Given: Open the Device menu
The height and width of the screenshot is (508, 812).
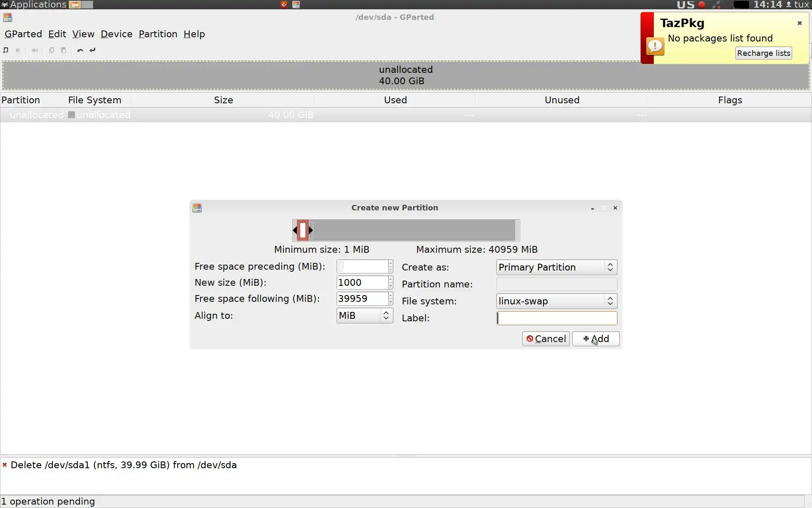Looking at the screenshot, I should [x=116, y=34].
